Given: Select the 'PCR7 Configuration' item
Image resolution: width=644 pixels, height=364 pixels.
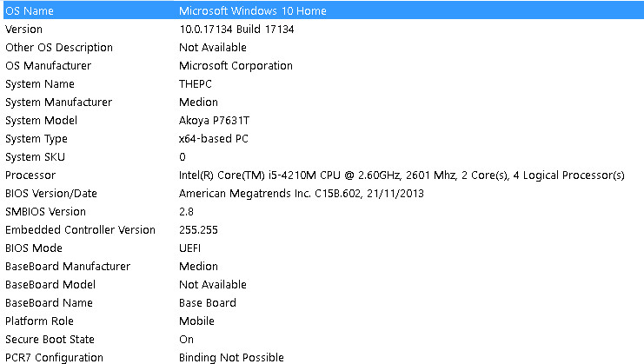Looking at the screenshot, I should tap(54, 357).
